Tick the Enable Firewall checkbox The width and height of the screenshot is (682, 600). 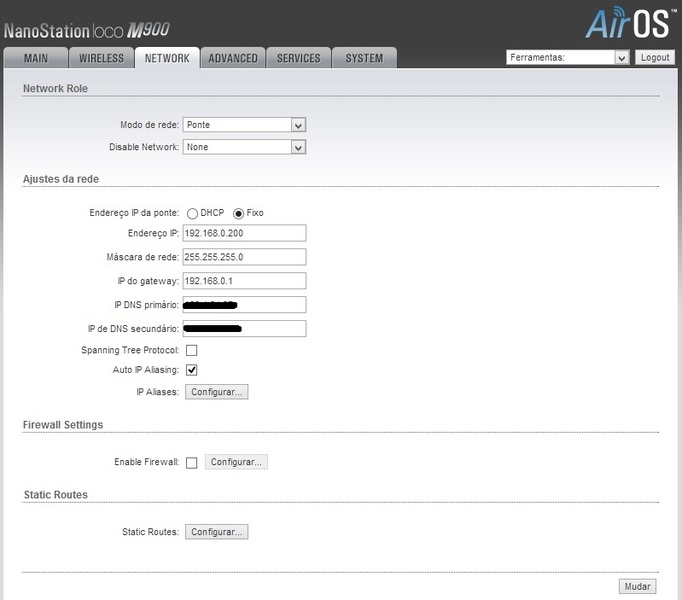(x=191, y=463)
